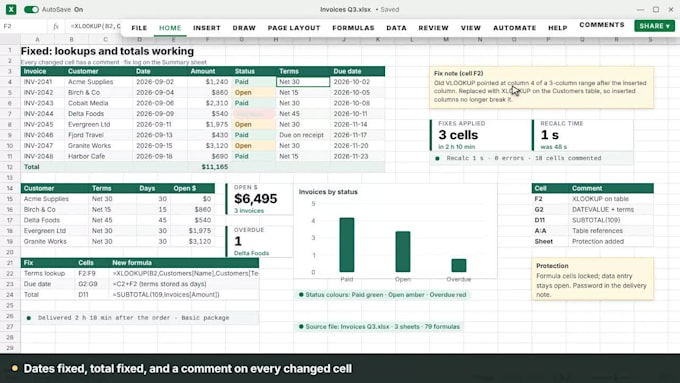Viewport: 680px width, 383px height.
Task: Click the OVERDUE 1 Delta Foods card
Action: tap(259, 241)
